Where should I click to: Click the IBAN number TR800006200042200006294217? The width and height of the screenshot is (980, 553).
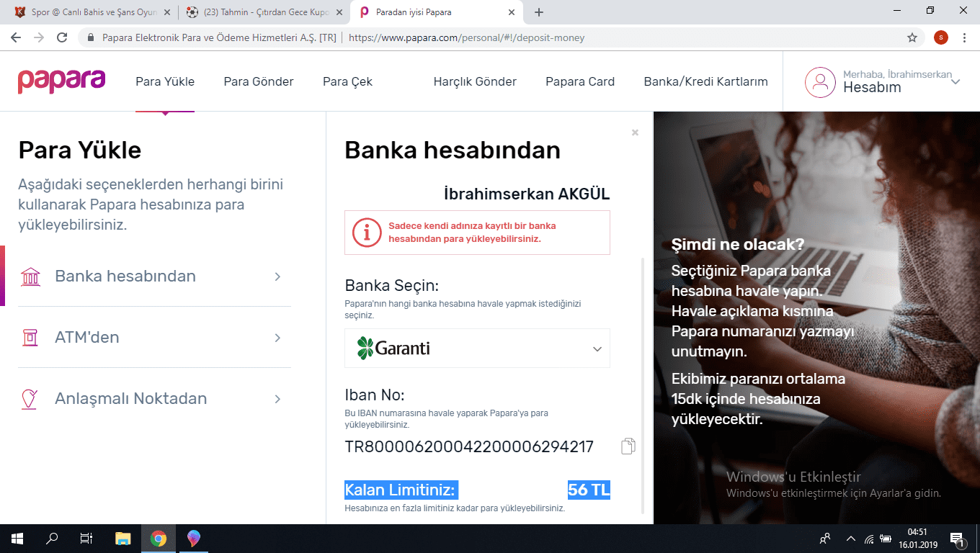469,447
